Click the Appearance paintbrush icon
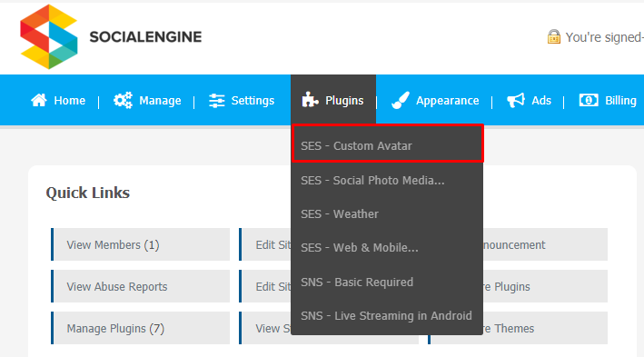This screenshot has width=644, height=357. 401,100
